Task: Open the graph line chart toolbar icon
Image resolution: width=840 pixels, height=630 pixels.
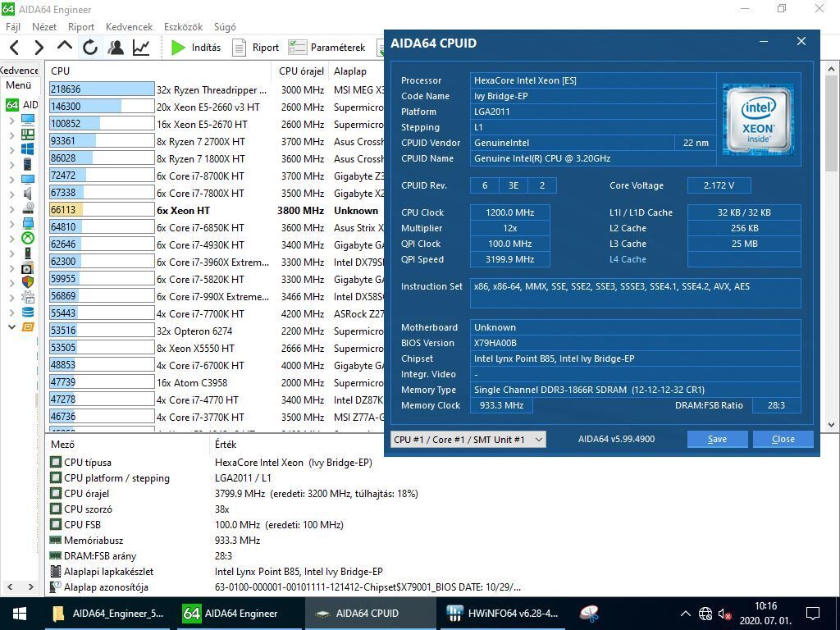Action: click(141, 48)
